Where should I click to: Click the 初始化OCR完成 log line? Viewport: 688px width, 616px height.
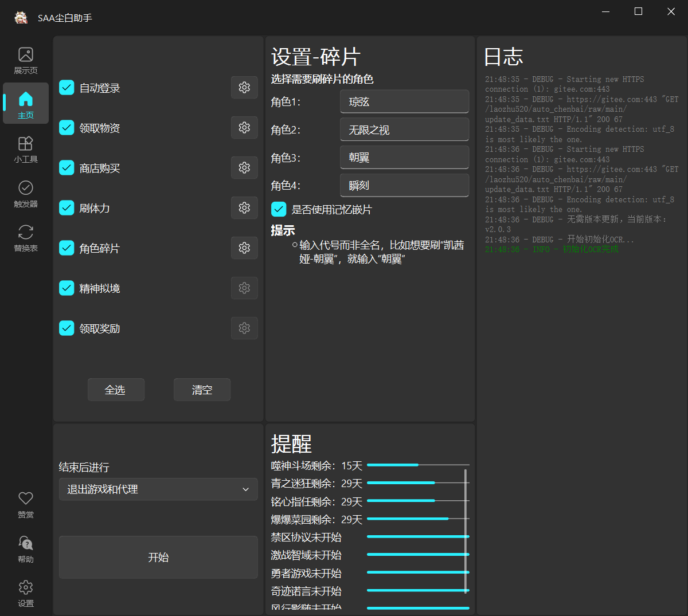pyautogui.click(x=552, y=249)
